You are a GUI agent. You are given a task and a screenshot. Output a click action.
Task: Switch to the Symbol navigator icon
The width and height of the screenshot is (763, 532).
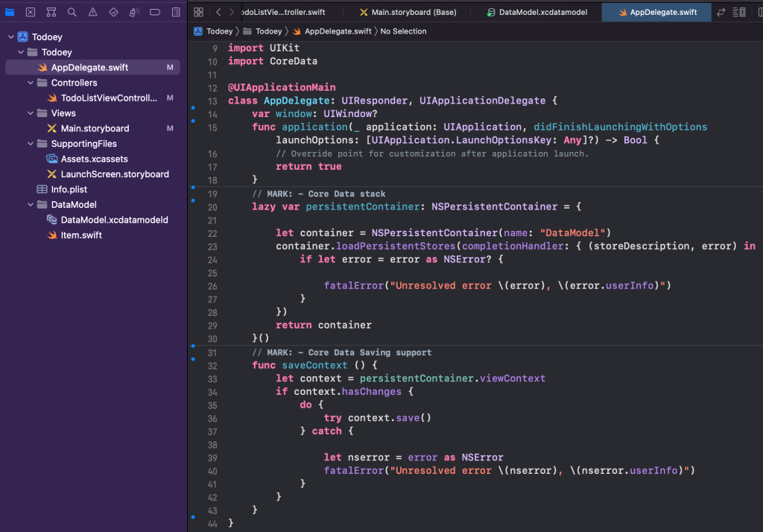point(51,12)
